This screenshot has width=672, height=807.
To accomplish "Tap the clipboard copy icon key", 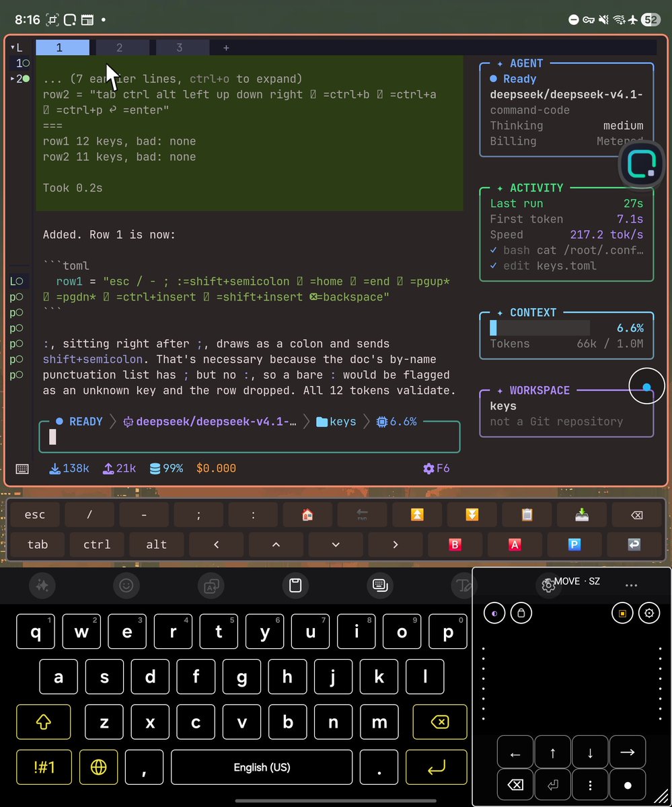I will tap(527, 514).
